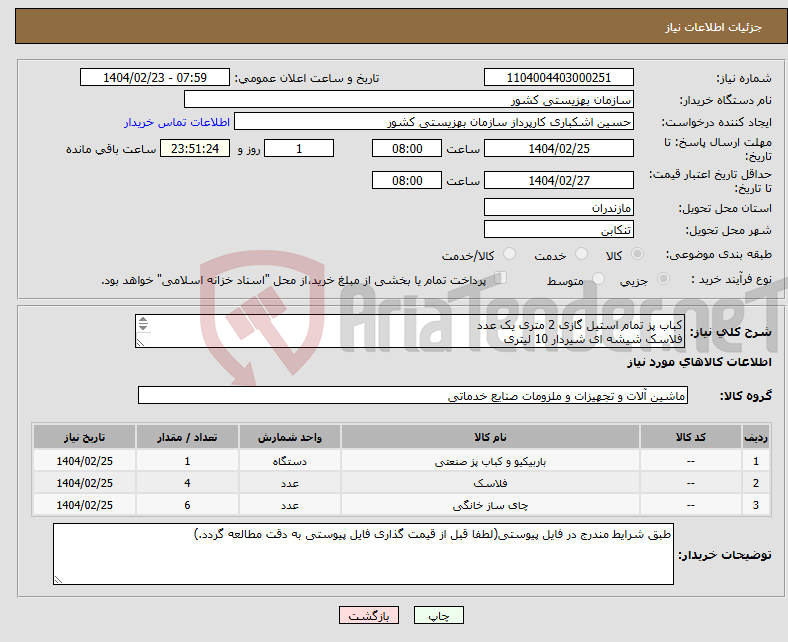Click the city field تنکابن
The image size is (788, 642).
pos(558,229)
